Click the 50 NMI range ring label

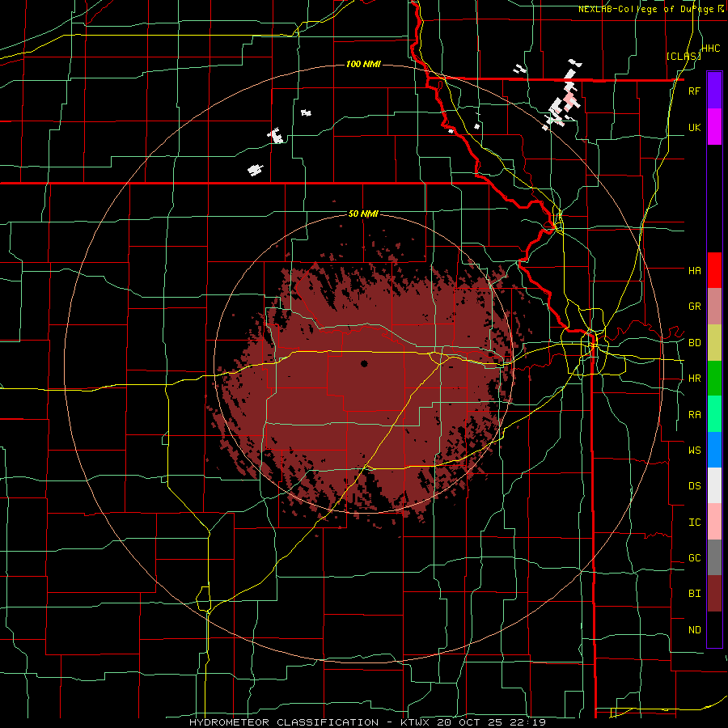coord(363,214)
